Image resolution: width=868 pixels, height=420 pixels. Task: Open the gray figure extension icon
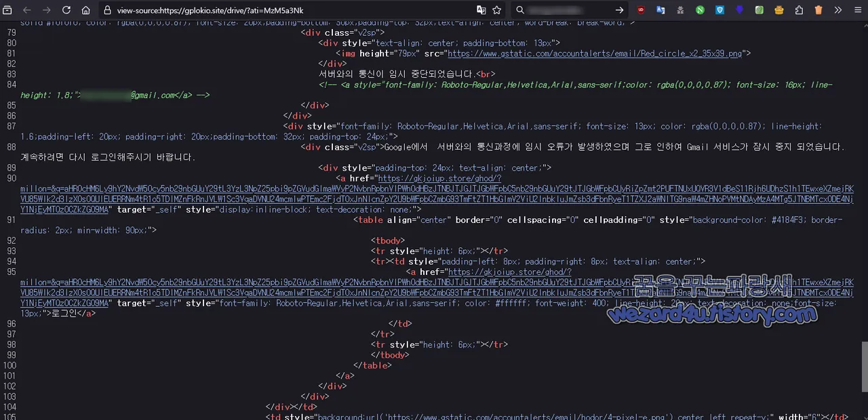(680, 10)
